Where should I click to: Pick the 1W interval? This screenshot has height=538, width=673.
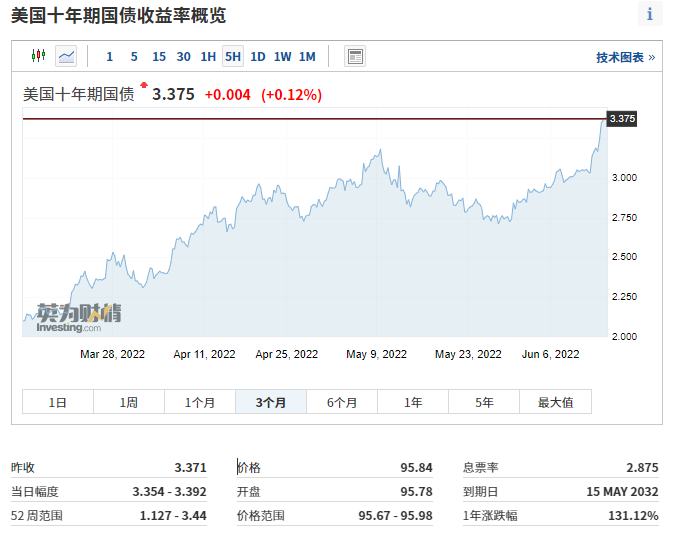[283, 57]
